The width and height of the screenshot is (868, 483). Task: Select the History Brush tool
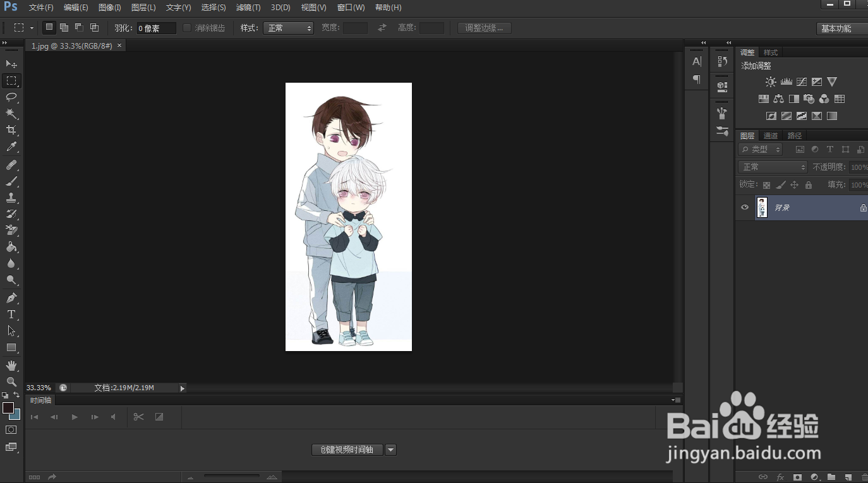pyautogui.click(x=11, y=214)
